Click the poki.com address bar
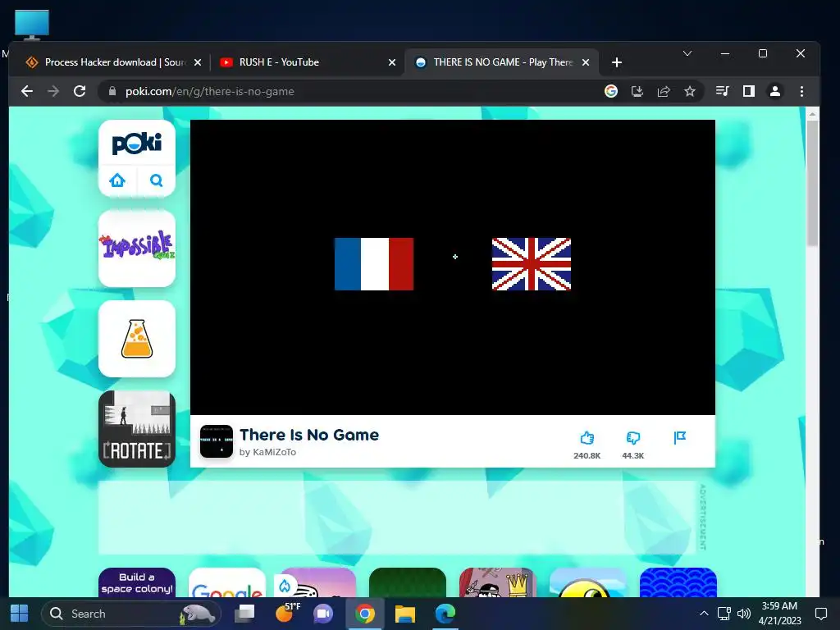 (x=354, y=91)
